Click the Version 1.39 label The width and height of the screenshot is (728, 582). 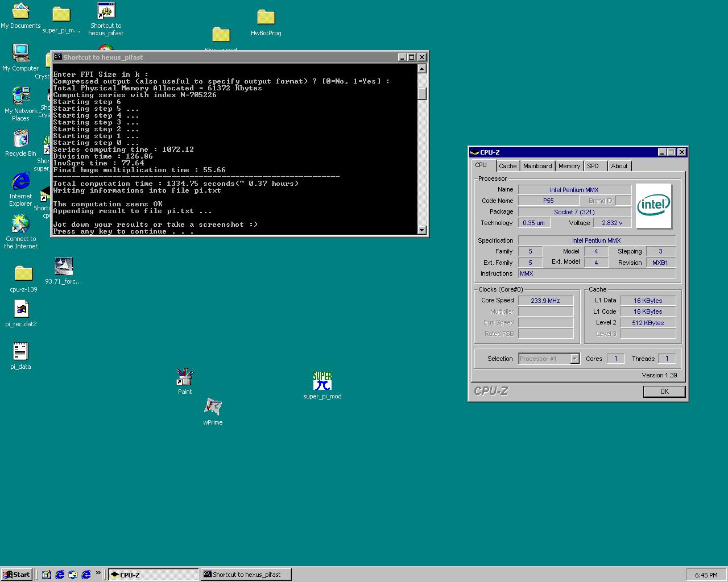tap(659, 375)
